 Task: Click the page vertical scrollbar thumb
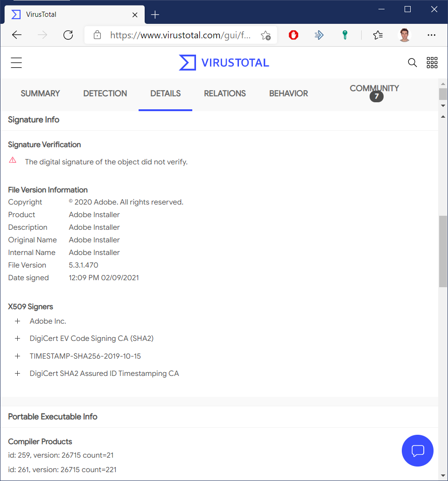click(443, 251)
